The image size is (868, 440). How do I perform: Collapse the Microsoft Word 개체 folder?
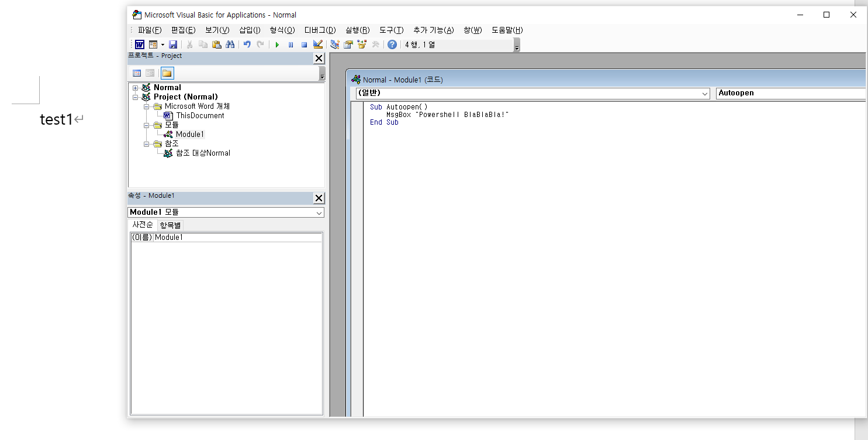147,106
